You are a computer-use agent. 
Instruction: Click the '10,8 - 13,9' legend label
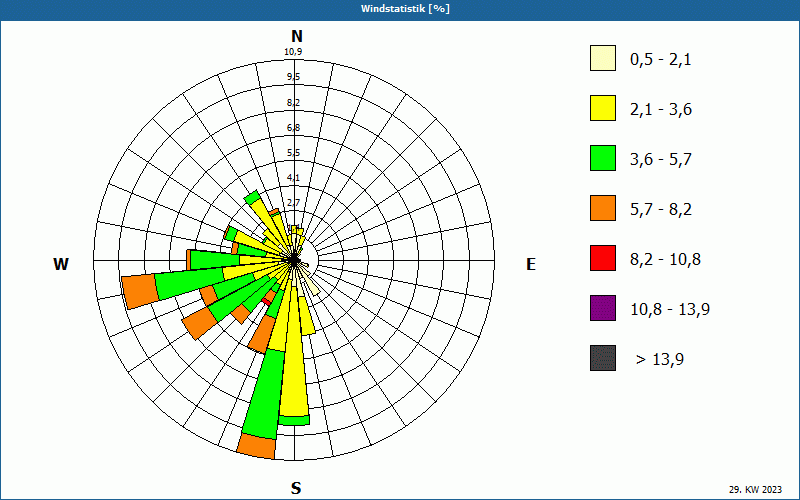[x=670, y=310]
